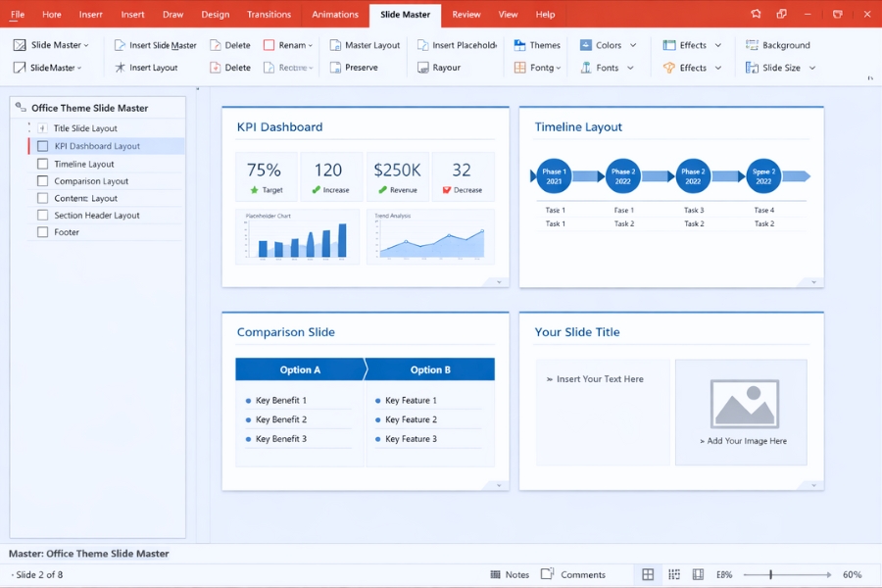Switch to the Animations tab
This screenshot has width=882, height=588.
tap(335, 14)
